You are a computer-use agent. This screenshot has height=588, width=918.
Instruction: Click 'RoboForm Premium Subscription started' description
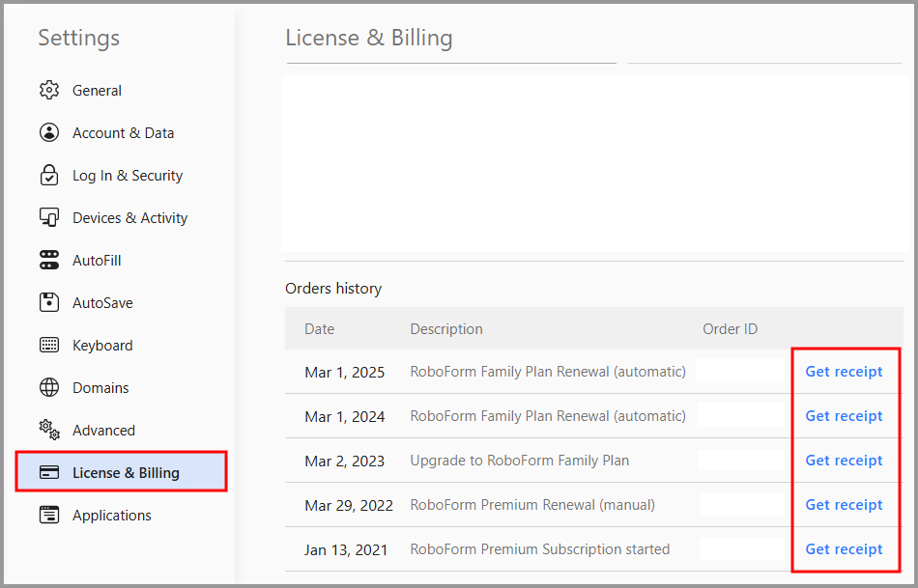pos(540,549)
